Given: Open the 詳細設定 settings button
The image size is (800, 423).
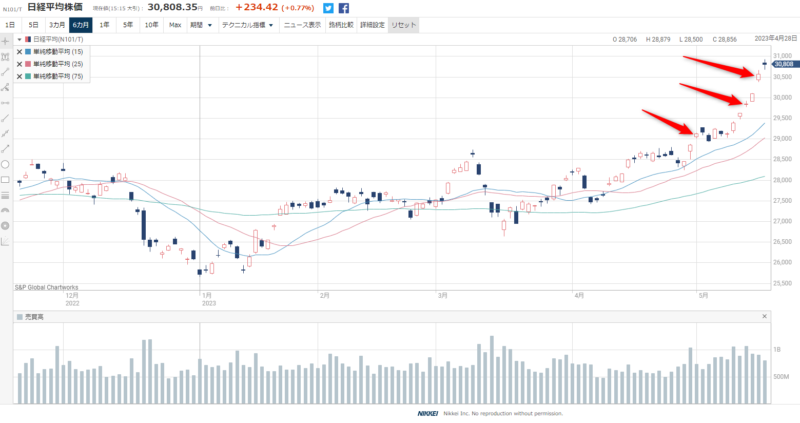Looking at the screenshot, I should pyautogui.click(x=372, y=25).
